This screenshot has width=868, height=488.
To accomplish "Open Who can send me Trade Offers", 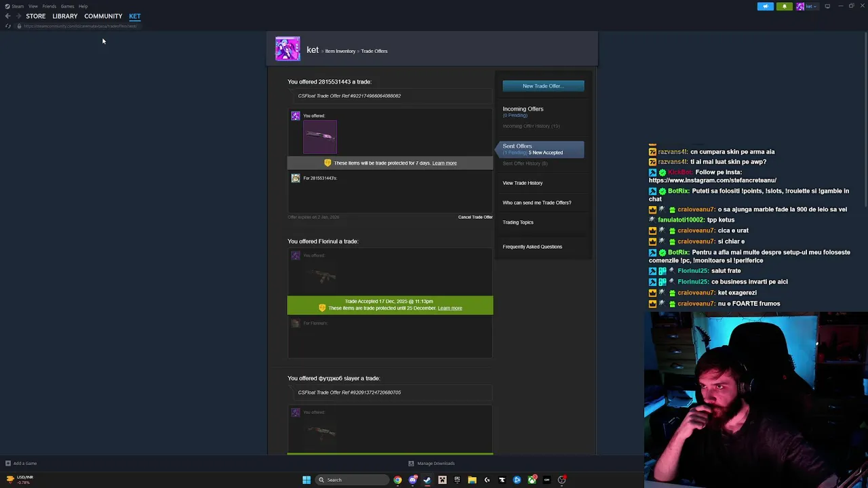I will click(x=536, y=203).
